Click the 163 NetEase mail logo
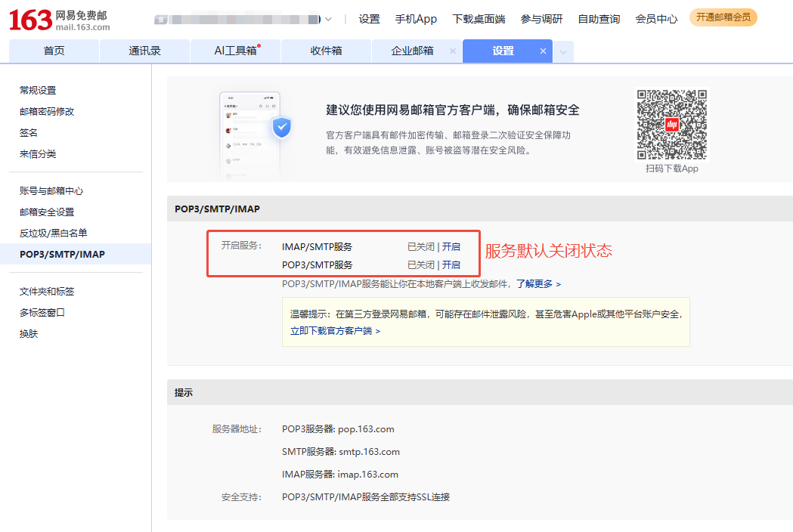The width and height of the screenshot is (793, 532). (59, 20)
